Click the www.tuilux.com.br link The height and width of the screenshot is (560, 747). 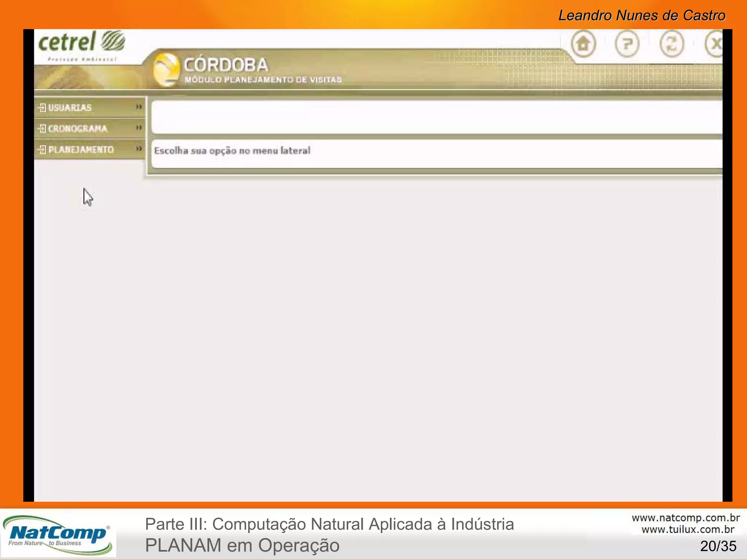(x=688, y=529)
